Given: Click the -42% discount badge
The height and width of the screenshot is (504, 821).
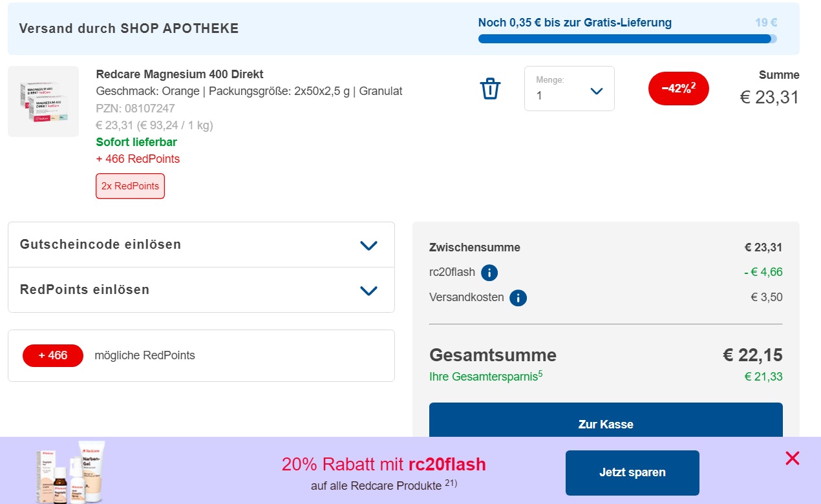Looking at the screenshot, I should [x=678, y=89].
